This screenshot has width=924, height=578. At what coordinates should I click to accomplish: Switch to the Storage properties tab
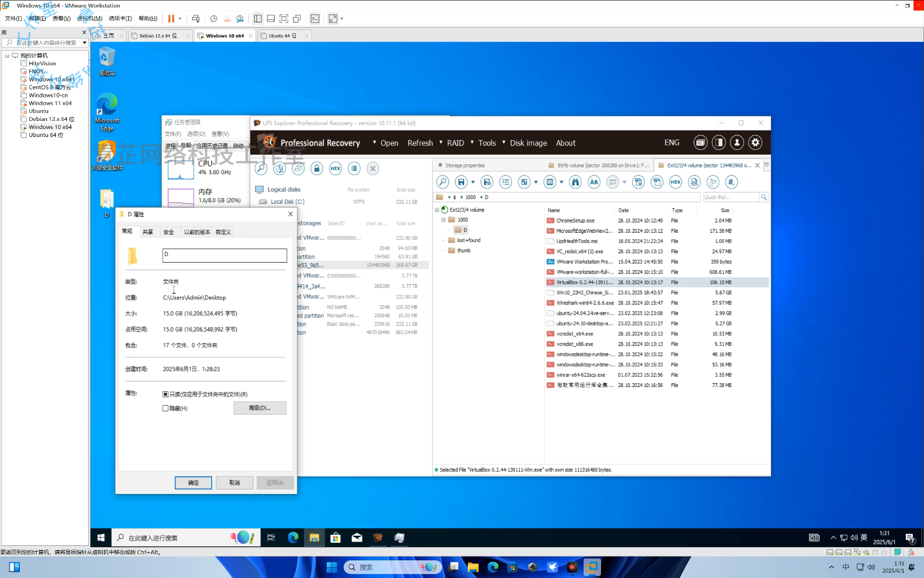point(465,165)
